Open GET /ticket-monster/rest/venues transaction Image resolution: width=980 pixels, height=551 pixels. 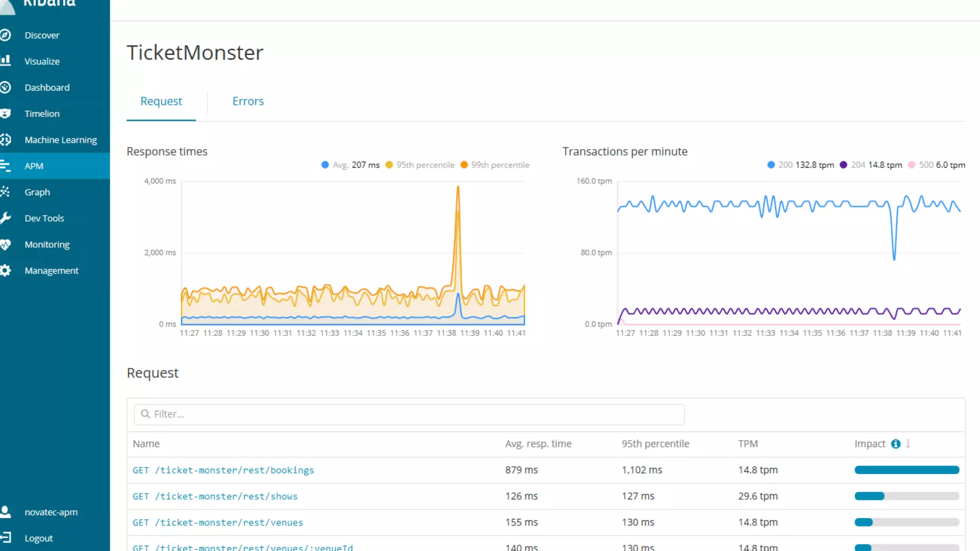(218, 522)
